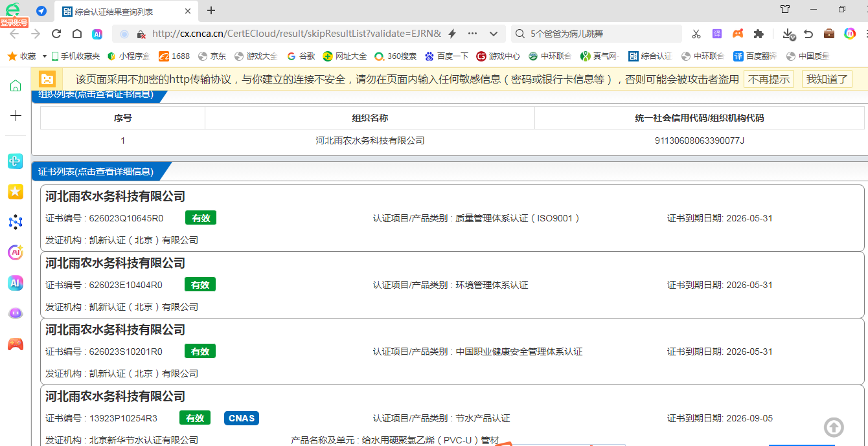Screen dimensions: 868x446
Task: Click the orange game controller toolbar icon
Action: [x=738, y=34]
